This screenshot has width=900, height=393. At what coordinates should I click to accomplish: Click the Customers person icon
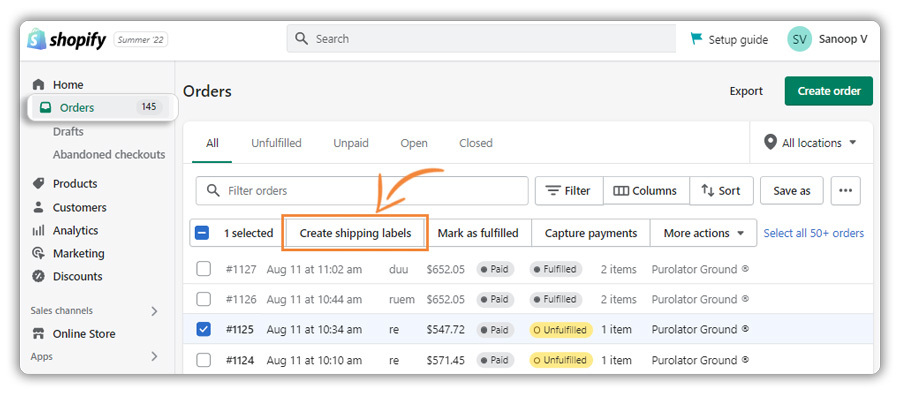[x=38, y=207]
